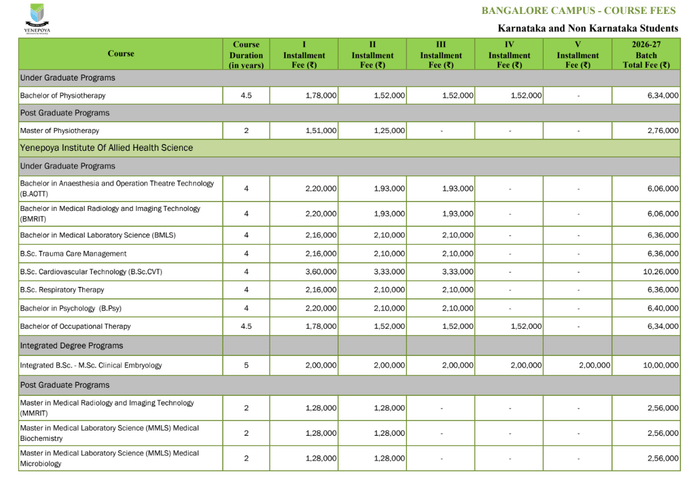The image size is (700, 477).
Task: Click the I Installment Fee column header
Action: [304, 55]
